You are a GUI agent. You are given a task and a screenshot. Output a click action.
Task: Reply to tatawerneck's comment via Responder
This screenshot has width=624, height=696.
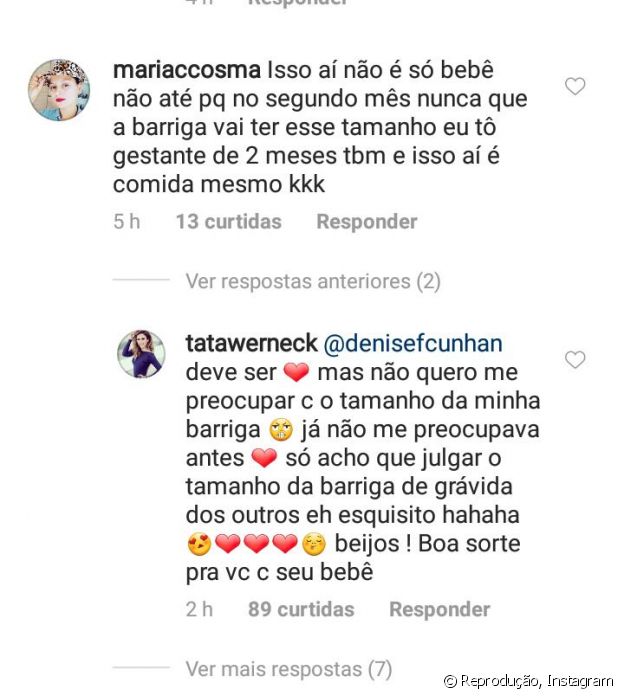tap(439, 609)
